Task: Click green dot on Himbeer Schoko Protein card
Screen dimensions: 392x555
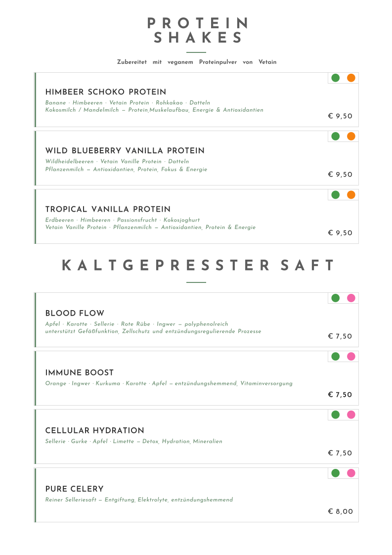Action: [335, 78]
